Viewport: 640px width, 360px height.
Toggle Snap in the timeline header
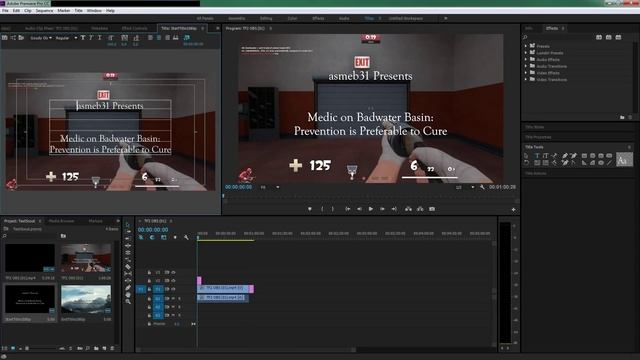coord(152,237)
